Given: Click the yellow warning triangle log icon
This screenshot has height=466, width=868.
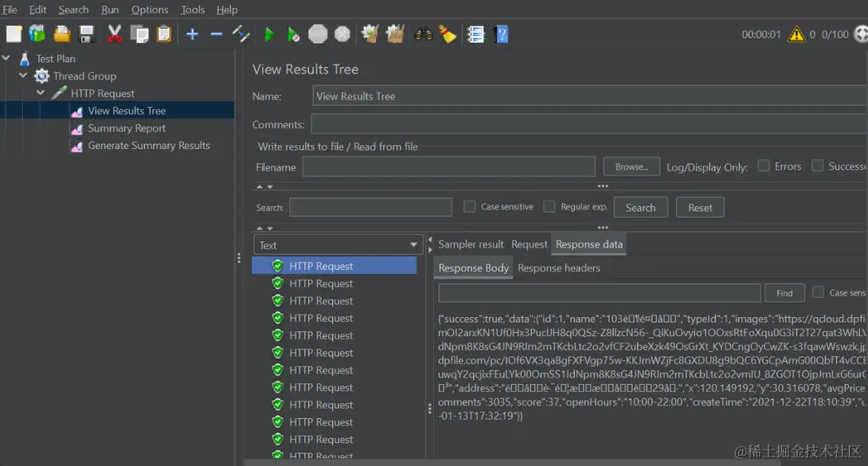Looking at the screenshot, I should [x=796, y=34].
